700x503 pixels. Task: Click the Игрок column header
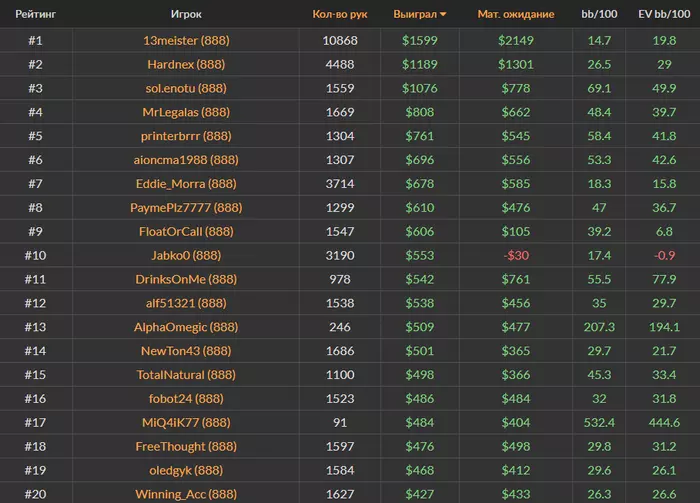click(185, 15)
